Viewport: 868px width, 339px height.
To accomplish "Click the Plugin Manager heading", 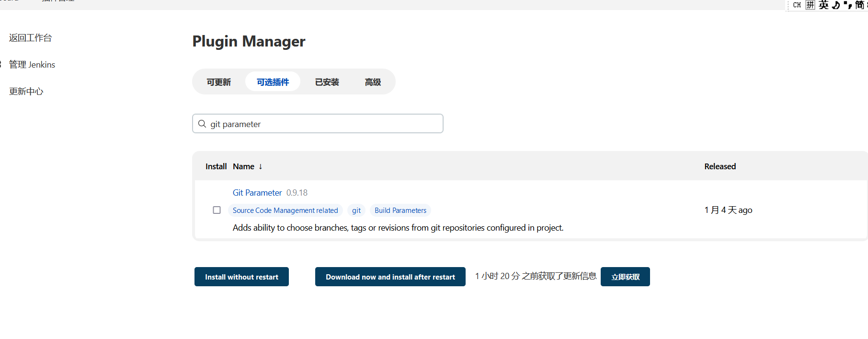I will click(x=249, y=41).
